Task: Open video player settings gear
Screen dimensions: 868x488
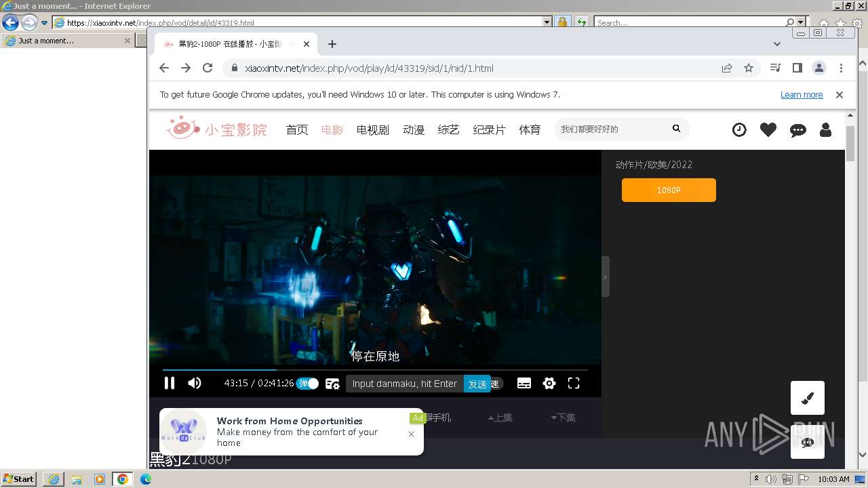Action: [549, 384]
